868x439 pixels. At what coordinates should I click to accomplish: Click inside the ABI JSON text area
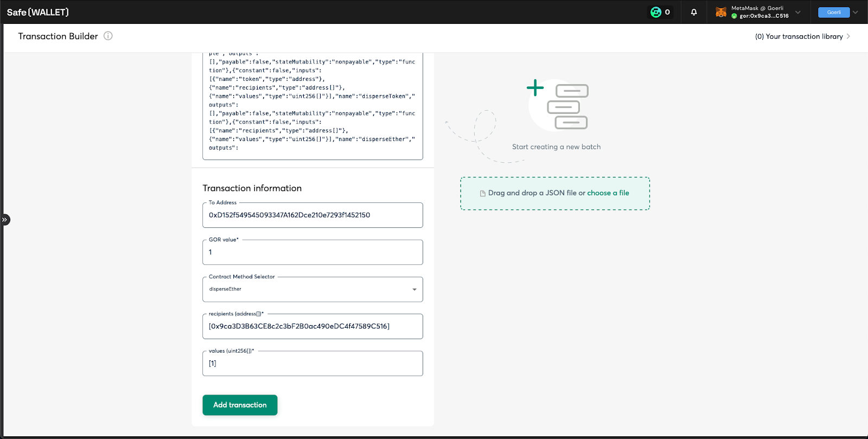click(312, 106)
